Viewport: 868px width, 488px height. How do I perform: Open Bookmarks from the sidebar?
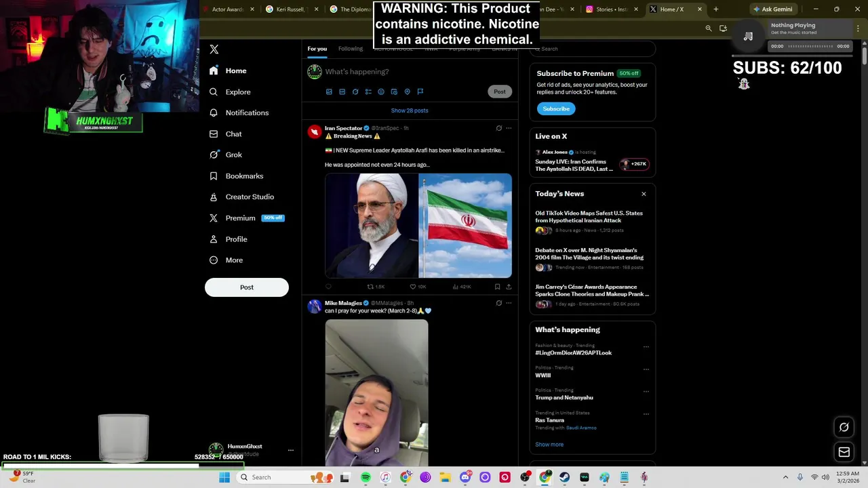pos(236,176)
